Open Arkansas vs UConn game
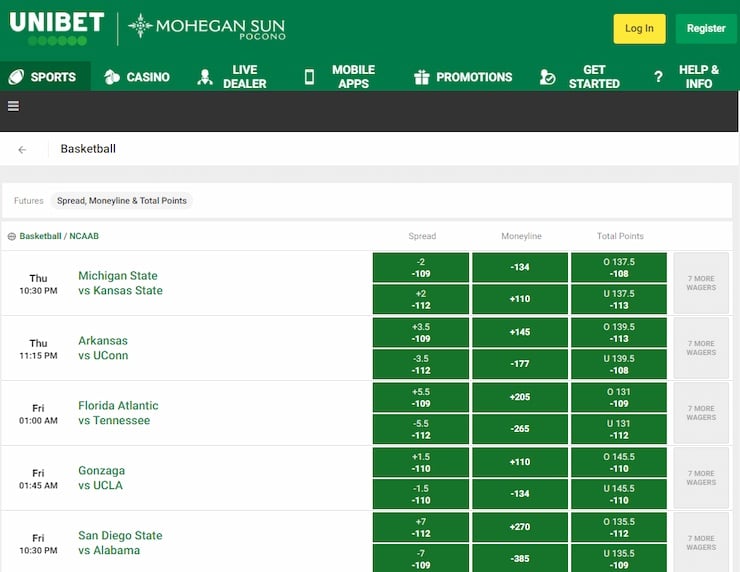The width and height of the screenshot is (740, 572). (x=103, y=348)
